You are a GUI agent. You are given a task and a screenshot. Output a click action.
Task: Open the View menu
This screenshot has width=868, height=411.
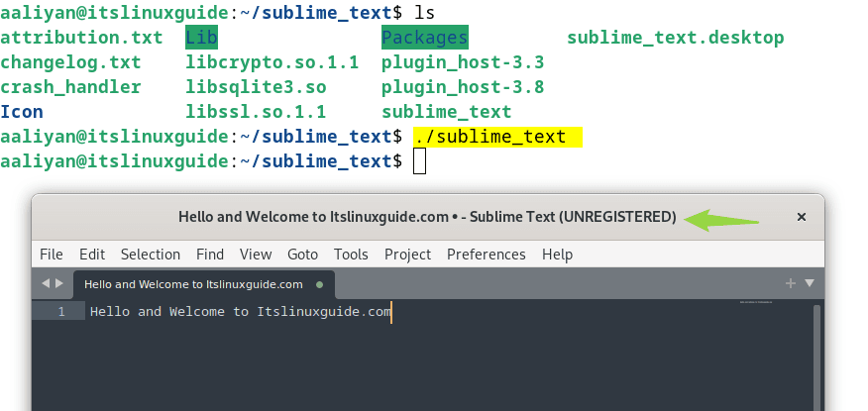tap(256, 255)
